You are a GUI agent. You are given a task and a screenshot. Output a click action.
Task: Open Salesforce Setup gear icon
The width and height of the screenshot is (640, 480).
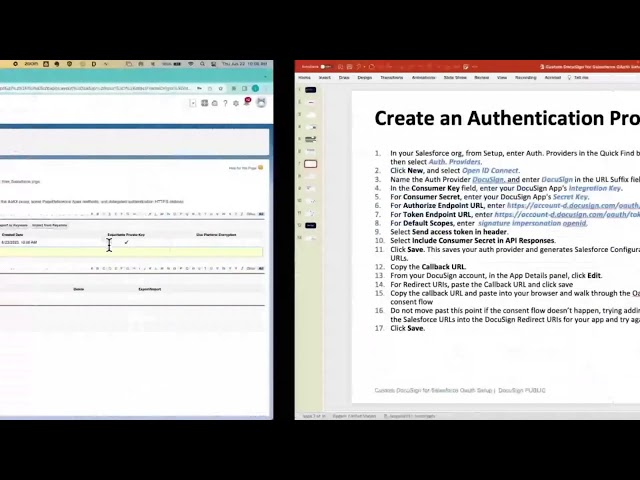[x=236, y=103]
